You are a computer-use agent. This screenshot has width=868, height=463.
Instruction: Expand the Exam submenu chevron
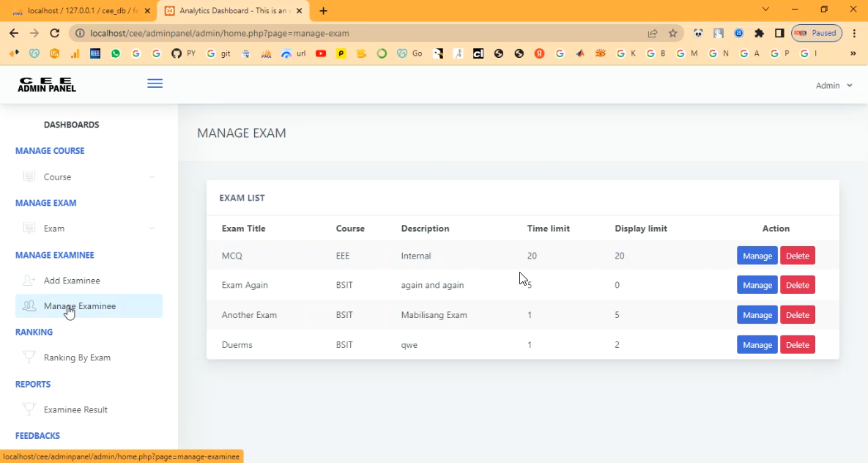click(152, 229)
